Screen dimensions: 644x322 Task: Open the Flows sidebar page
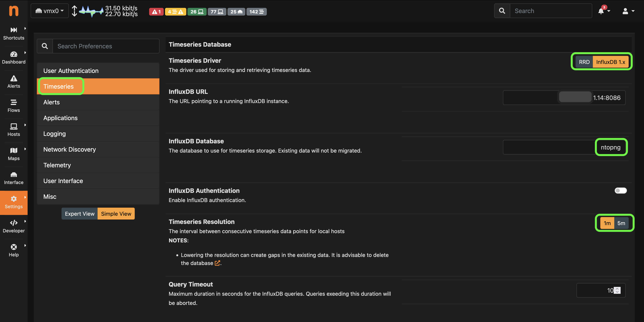(14, 106)
